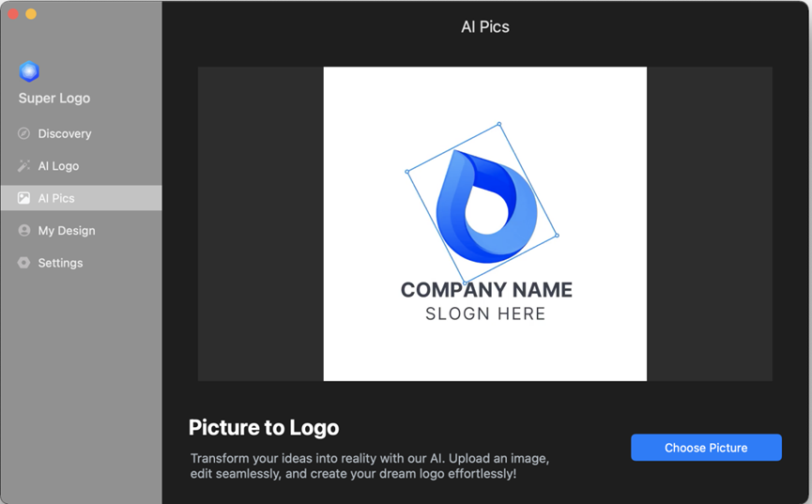Screen dimensions: 812x504
Task: Click the AI Pics window title
Action: [x=485, y=27]
